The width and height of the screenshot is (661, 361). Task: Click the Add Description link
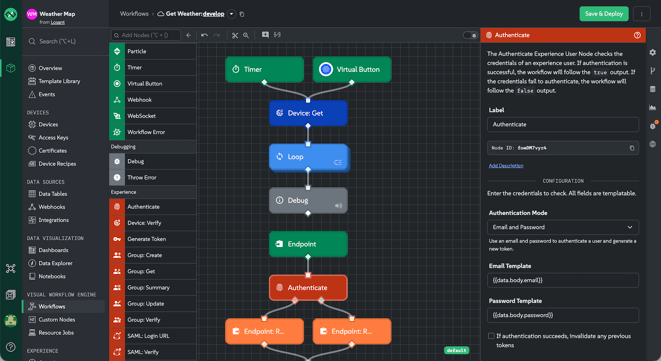pos(506,166)
